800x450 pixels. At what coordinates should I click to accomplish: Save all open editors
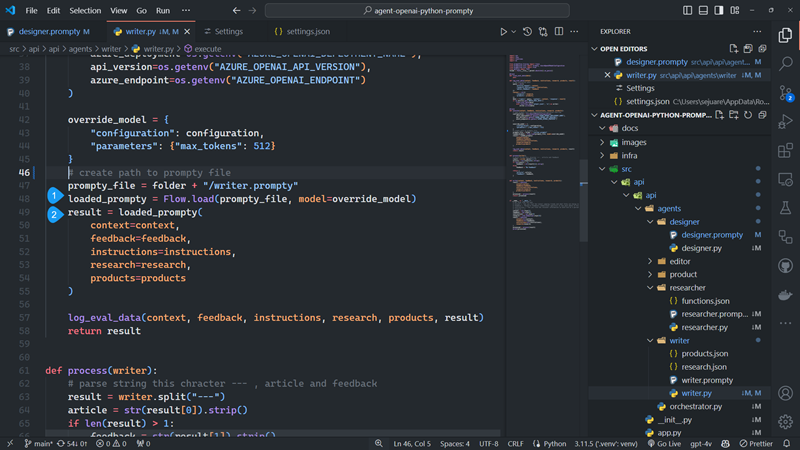click(x=748, y=48)
